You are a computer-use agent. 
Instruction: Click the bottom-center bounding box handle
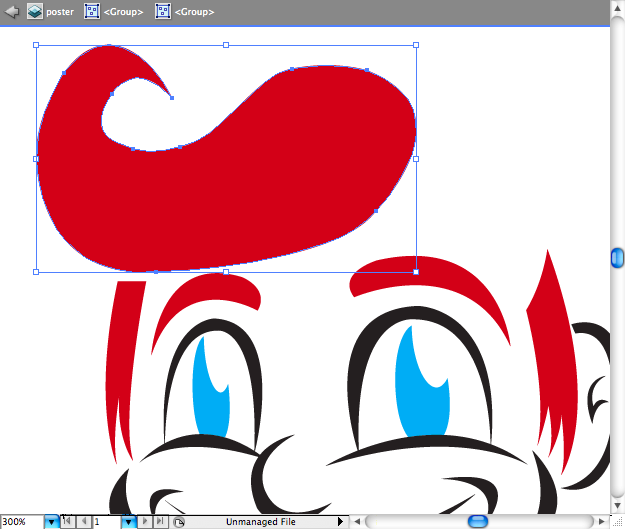[x=226, y=272]
